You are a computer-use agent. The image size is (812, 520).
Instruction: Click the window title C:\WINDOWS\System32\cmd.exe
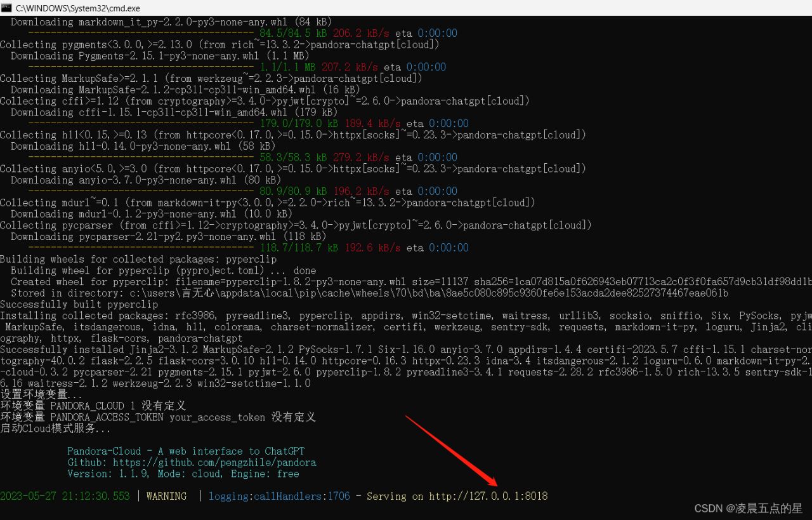[x=79, y=8]
